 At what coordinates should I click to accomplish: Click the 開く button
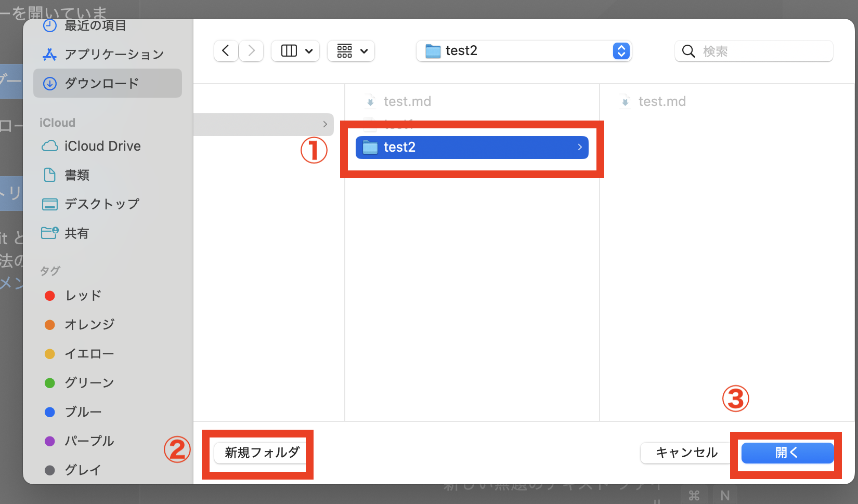tap(787, 453)
